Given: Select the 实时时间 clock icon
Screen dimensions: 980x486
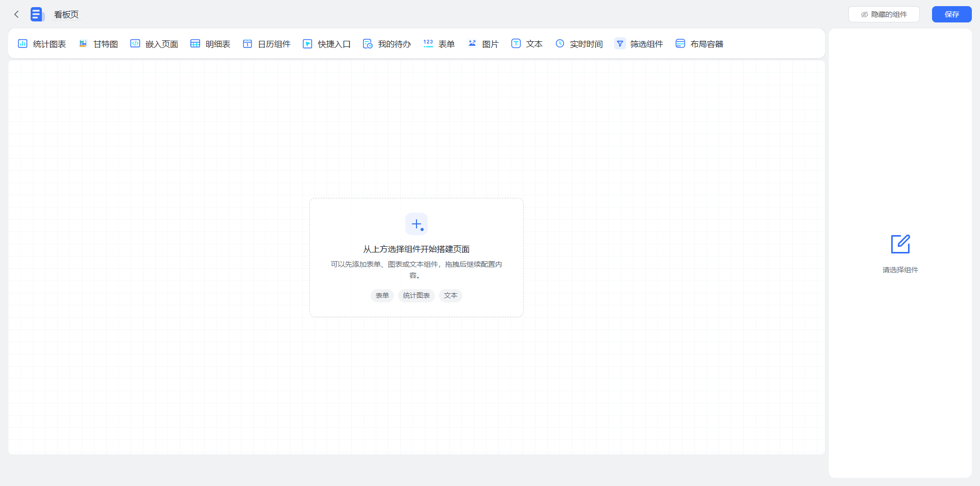Looking at the screenshot, I should (x=560, y=44).
